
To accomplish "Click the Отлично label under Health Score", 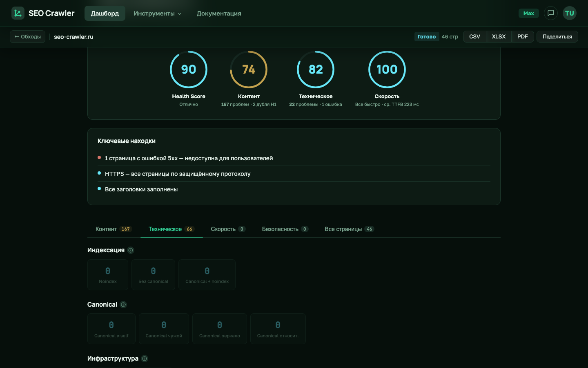I will click(x=189, y=104).
